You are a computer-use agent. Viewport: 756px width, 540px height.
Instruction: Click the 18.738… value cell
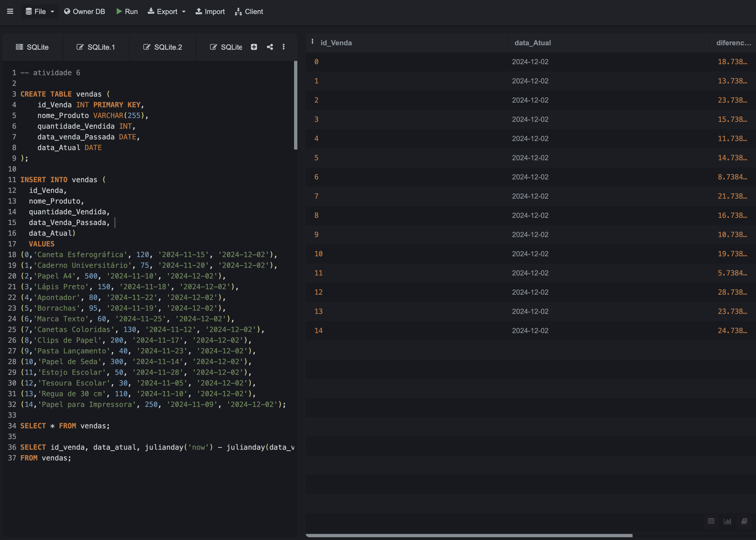coord(732,62)
